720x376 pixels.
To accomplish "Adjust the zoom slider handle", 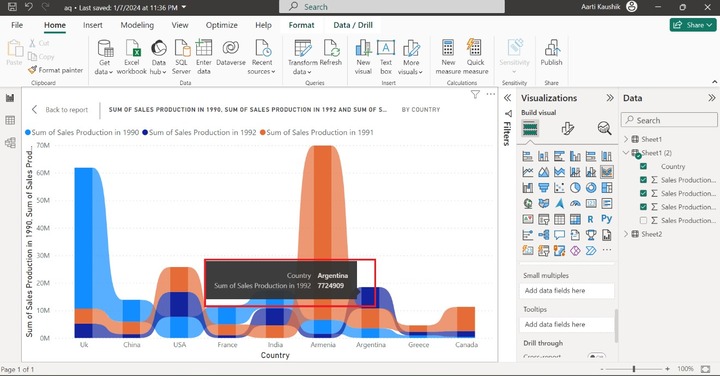I will pyautogui.click(x=634, y=369).
